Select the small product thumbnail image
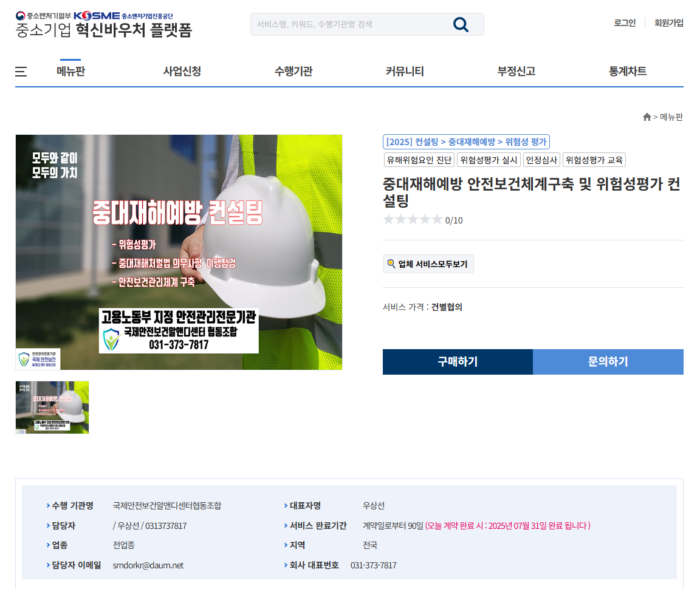The width and height of the screenshot is (700, 589). click(x=52, y=407)
